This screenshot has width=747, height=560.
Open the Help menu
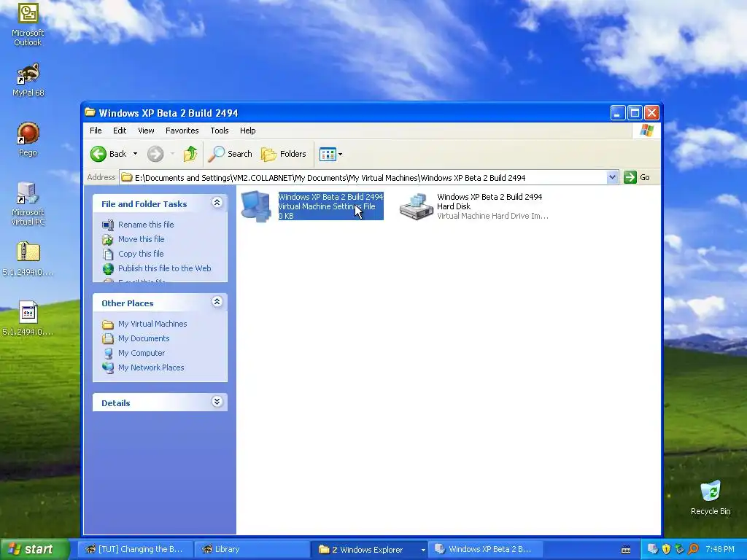pos(248,131)
